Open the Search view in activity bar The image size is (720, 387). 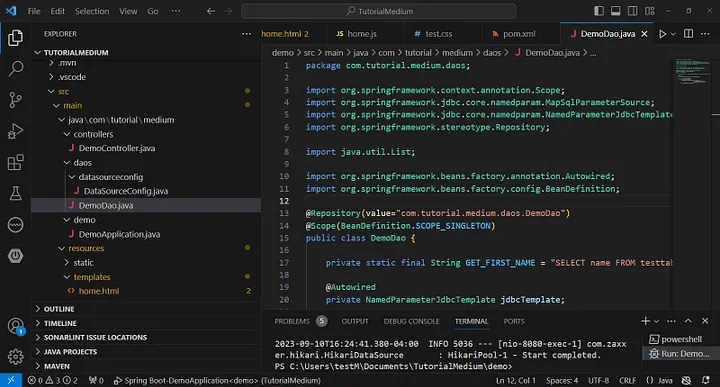click(x=16, y=68)
